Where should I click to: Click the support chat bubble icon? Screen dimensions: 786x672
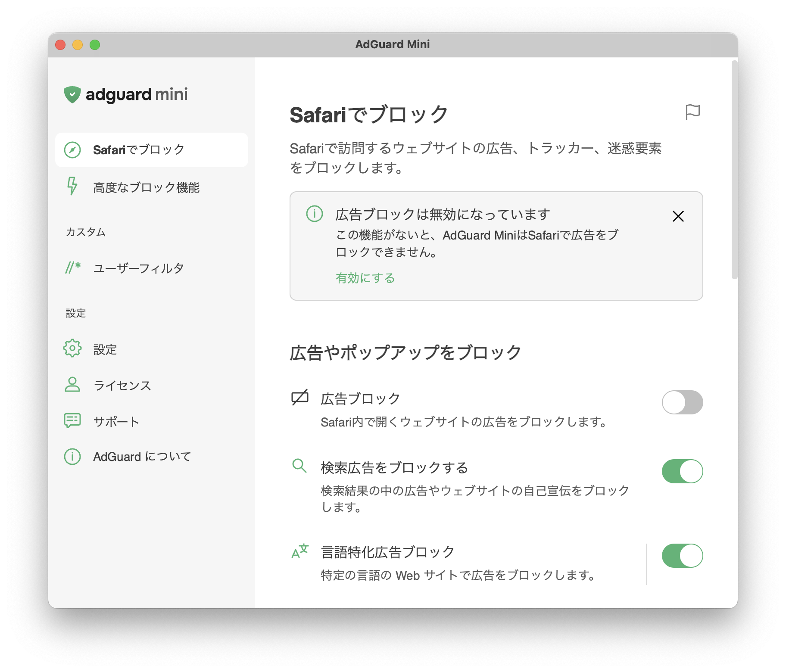[x=72, y=420]
